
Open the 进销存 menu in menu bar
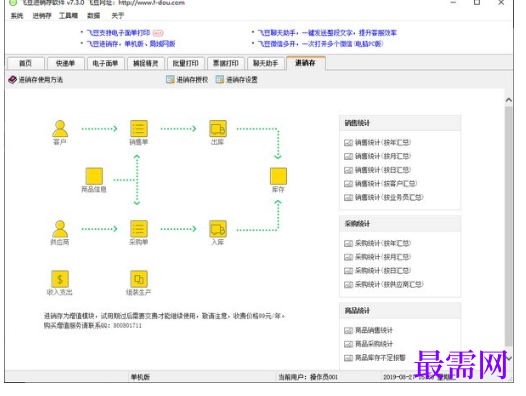(x=42, y=15)
